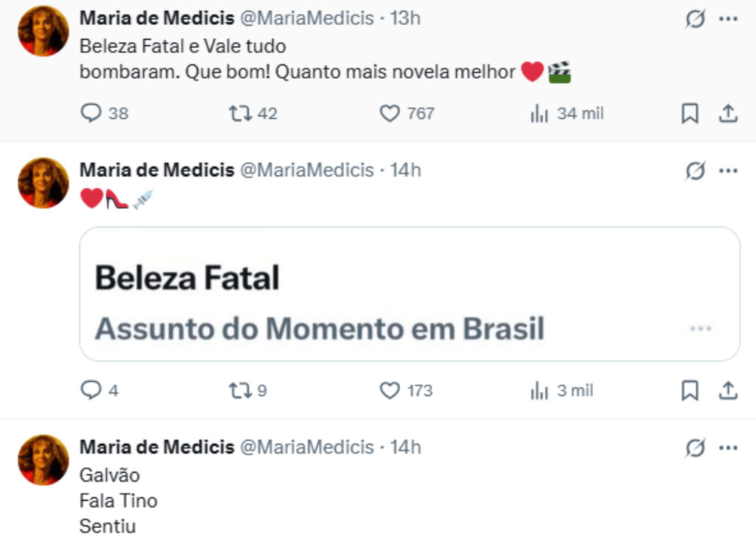
Task: Share the 13h tweet
Action: click(x=728, y=113)
